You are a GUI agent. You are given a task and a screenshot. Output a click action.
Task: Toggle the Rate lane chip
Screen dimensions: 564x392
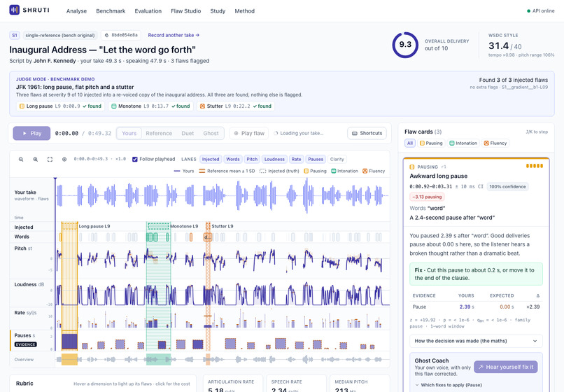coord(297,159)
